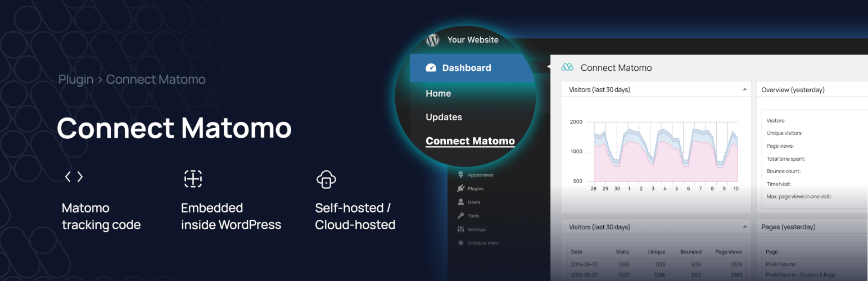Viewport: 868px width, 281px height.
Task: Click the Visits column header
Action: click(x=622, y=252)
